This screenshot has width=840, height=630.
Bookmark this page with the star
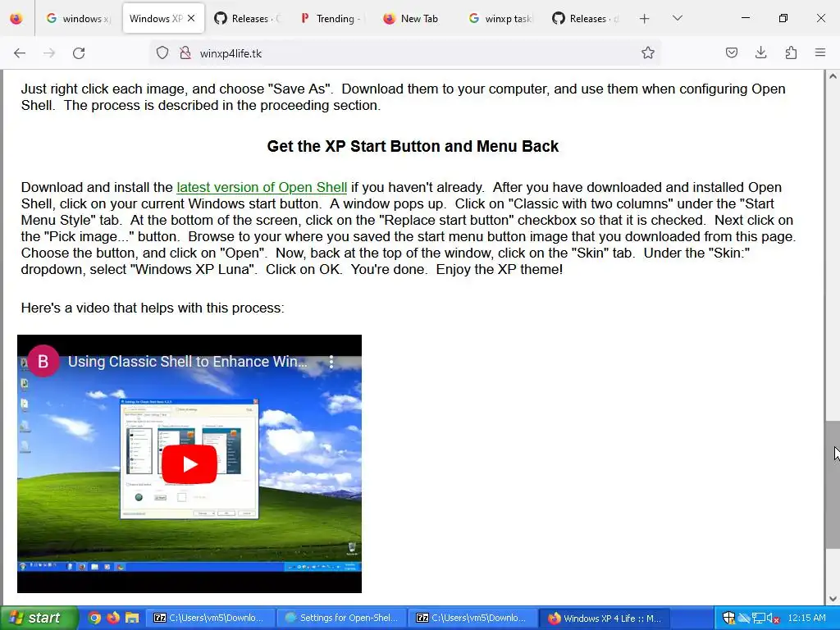click(648, 53)
